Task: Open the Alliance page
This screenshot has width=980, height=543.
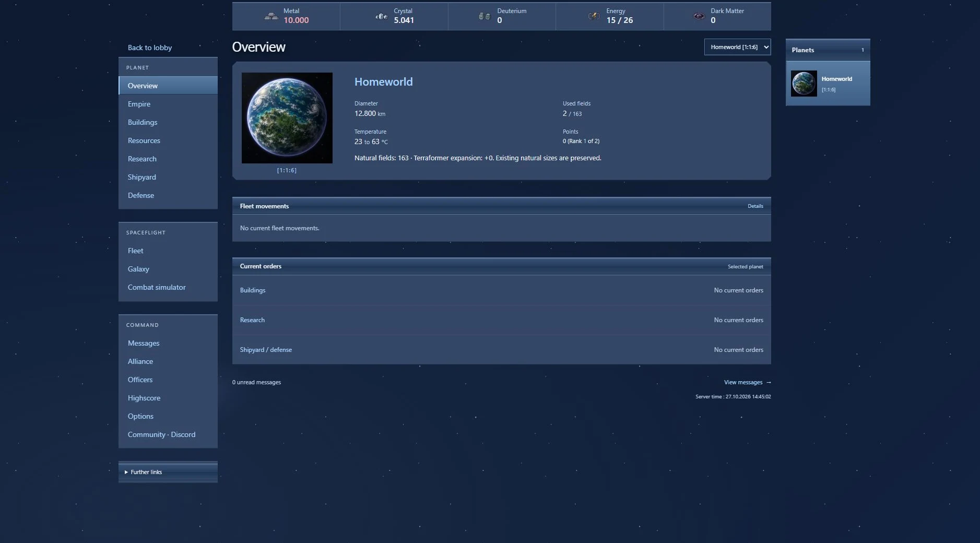Action: tap(168, 361)
